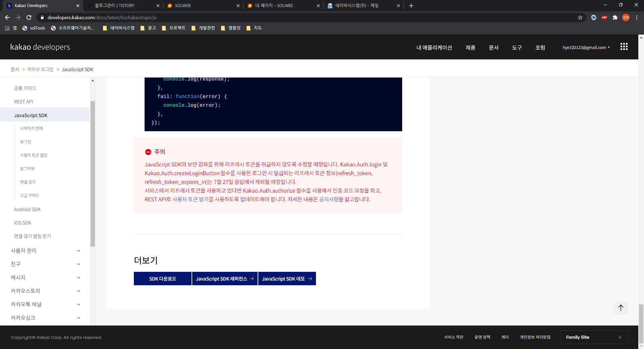Screen dimensions: 644x349
Task: Open the 도구 menu
Action: tap(517, 48)
